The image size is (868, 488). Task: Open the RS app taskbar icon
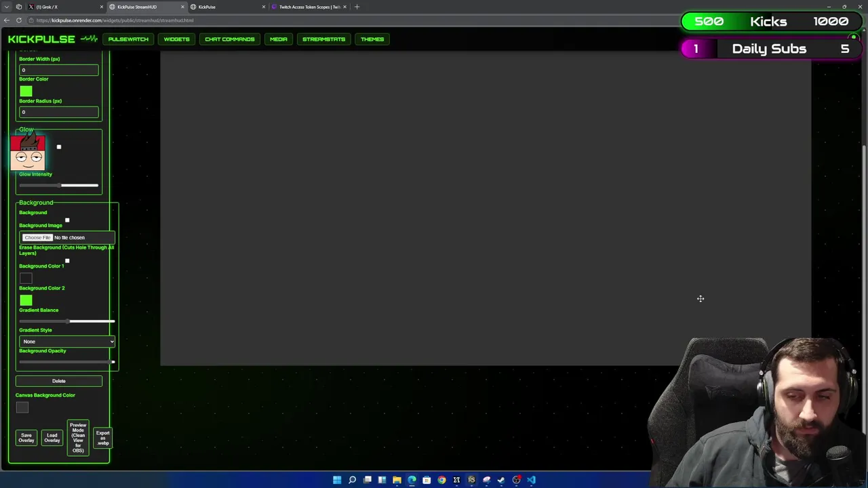471,480
